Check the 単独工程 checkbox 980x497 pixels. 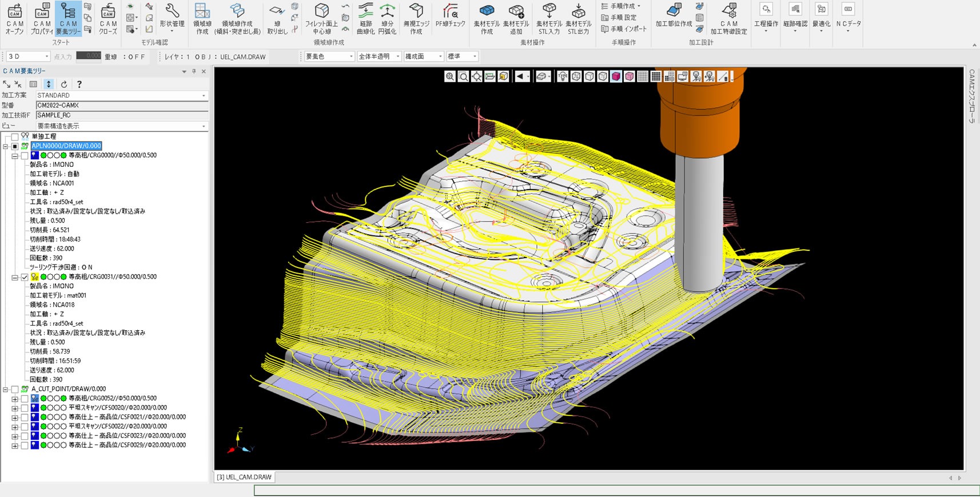pos(15,137)
